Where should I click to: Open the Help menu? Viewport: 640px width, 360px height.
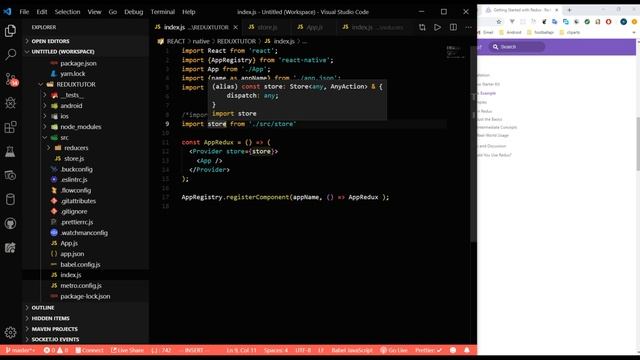click(188, 12)
